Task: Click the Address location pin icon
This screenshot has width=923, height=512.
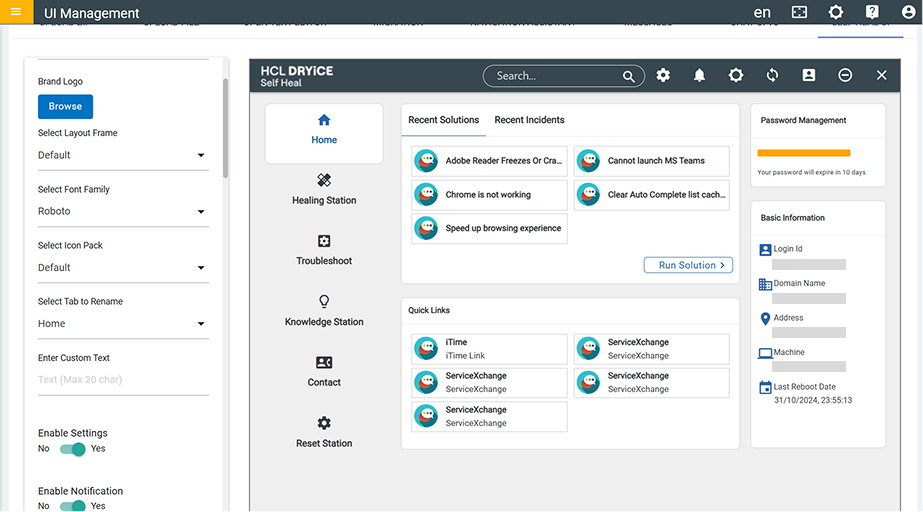Action: 765,319
